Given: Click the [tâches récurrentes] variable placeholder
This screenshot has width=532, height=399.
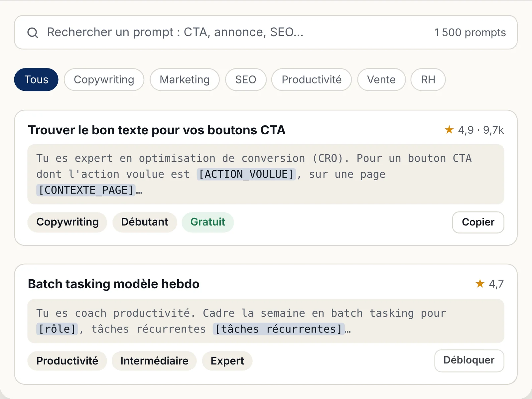Looking at the screenshot, I should (x=279, y=329).
